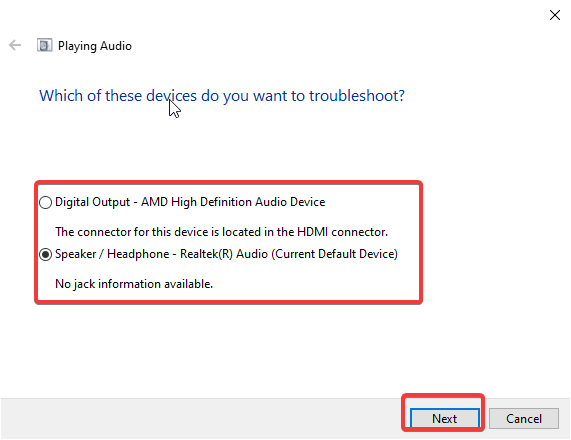Click the Cancel button

pyautogui.click(x=524, y=418)
